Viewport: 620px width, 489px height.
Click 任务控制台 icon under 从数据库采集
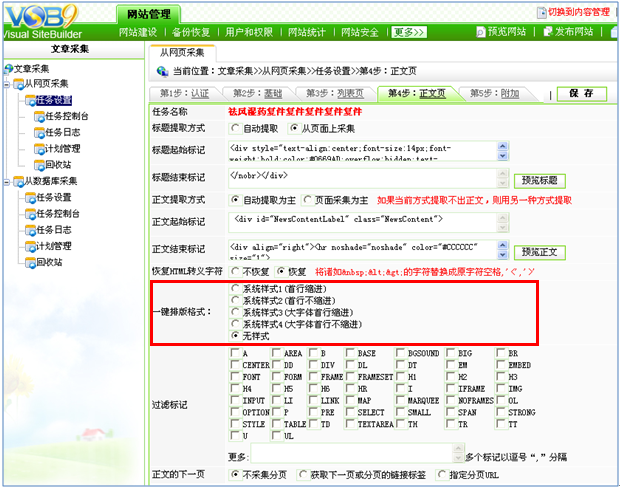30,214
